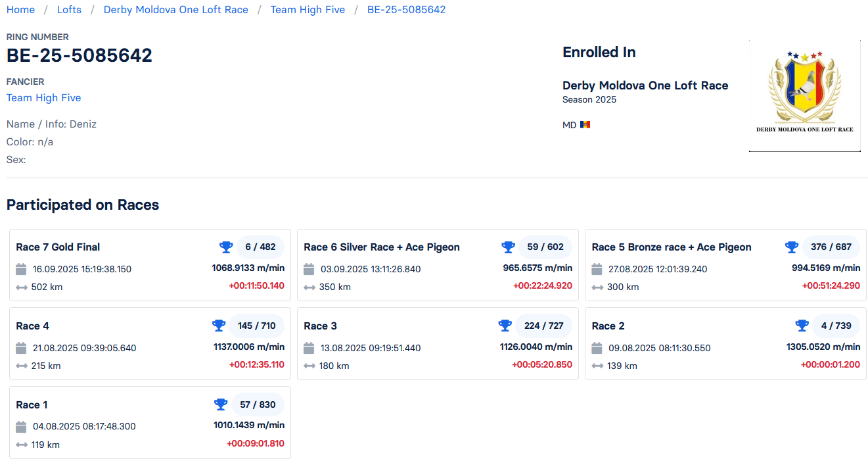Viewport: 868px width, 463px height.
Task: Click the distance arrows icon beside 180 km
Action: (x=309, y=366)
